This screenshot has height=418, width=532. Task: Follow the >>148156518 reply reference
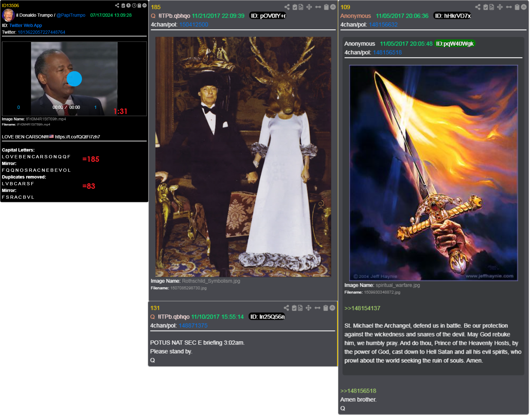point(358,391)
